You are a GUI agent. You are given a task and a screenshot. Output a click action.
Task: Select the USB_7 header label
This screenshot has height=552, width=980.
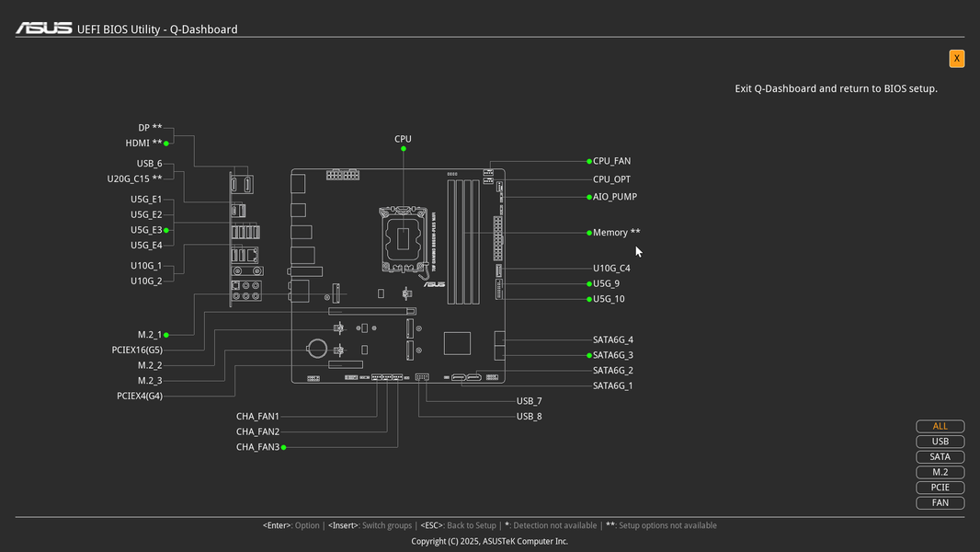click(529, 401)
